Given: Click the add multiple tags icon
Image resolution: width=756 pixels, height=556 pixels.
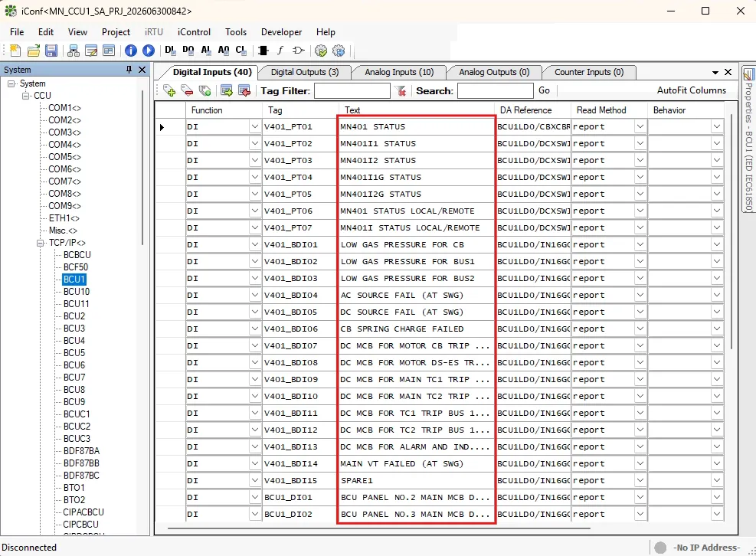Looking at the screenshot, I should point(205,90).
